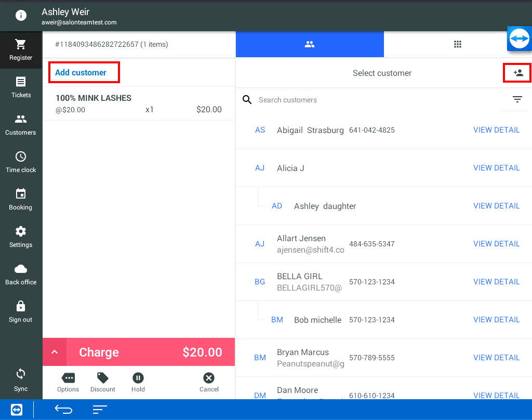Apply a Discount to the ticket
The image size is (532, 420).
coord(103,382)
